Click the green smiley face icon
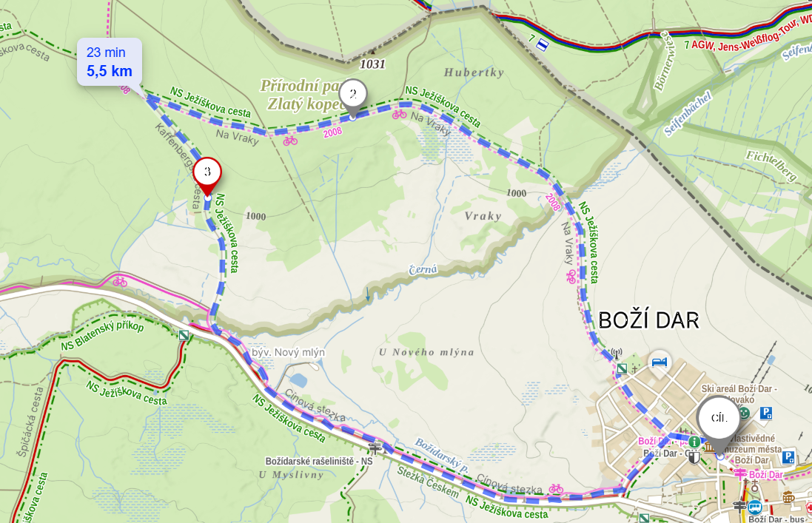The image size is (812, 523). [744, 413]
